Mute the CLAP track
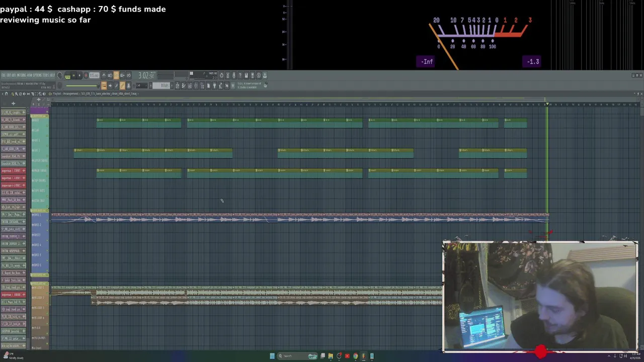 tap(47, 136)
